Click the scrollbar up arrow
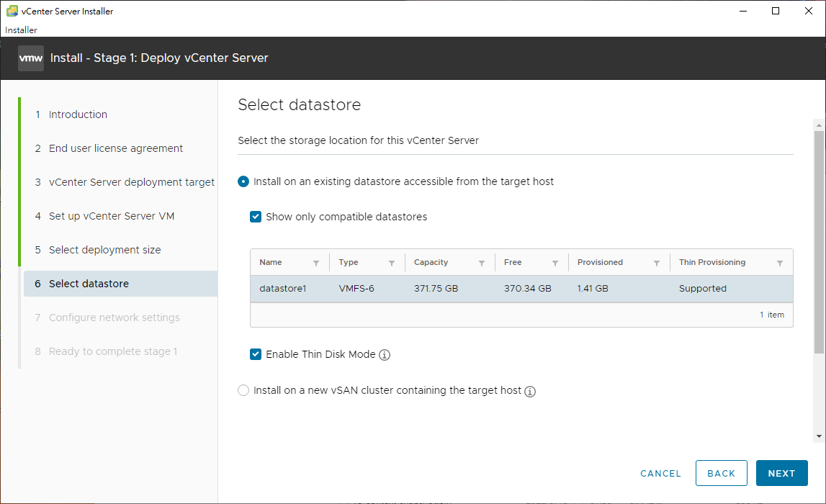This screenshot has width=826, height=504. pos(819,125)
